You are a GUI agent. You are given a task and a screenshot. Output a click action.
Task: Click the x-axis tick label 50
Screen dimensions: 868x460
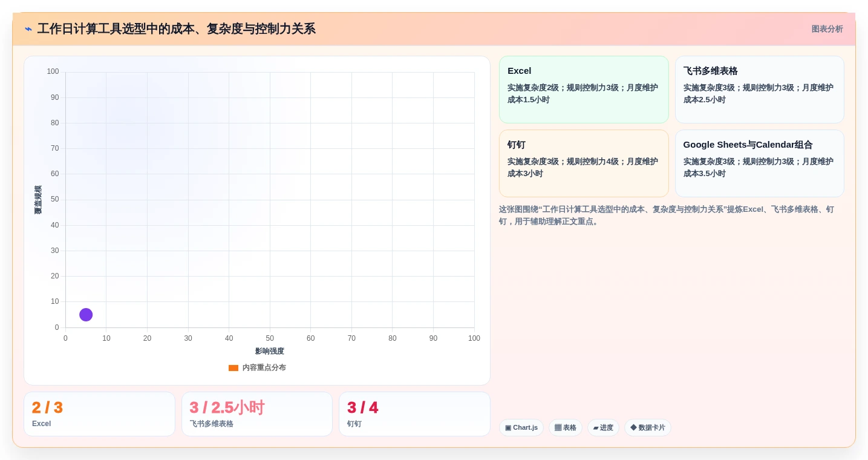[x=270, y=338]
